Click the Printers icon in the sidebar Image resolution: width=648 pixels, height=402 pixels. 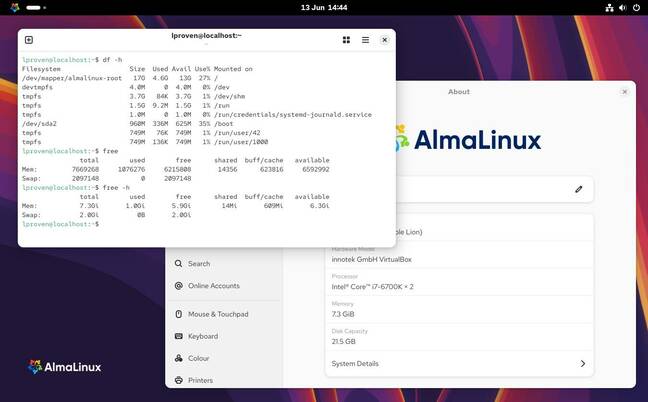click(x=179, y=380)
